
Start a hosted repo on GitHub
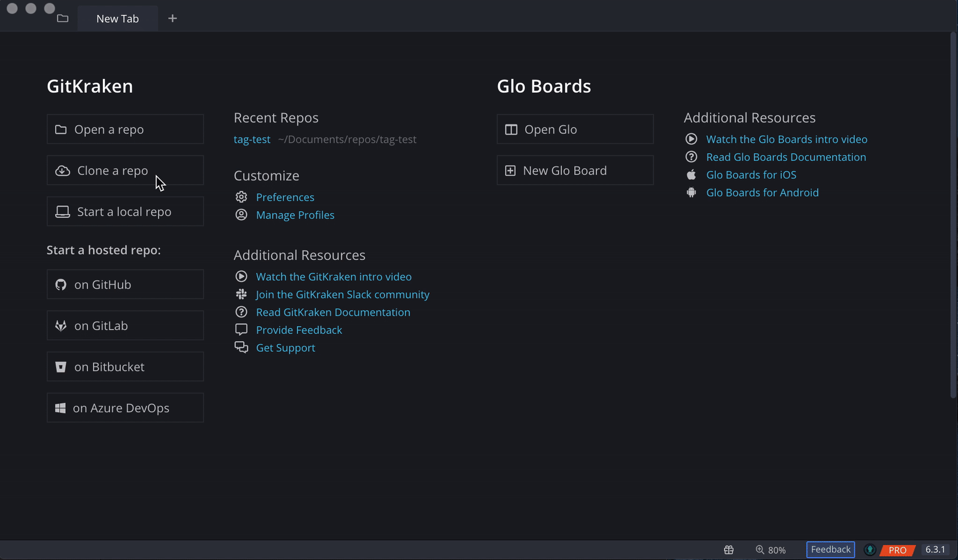125,284
